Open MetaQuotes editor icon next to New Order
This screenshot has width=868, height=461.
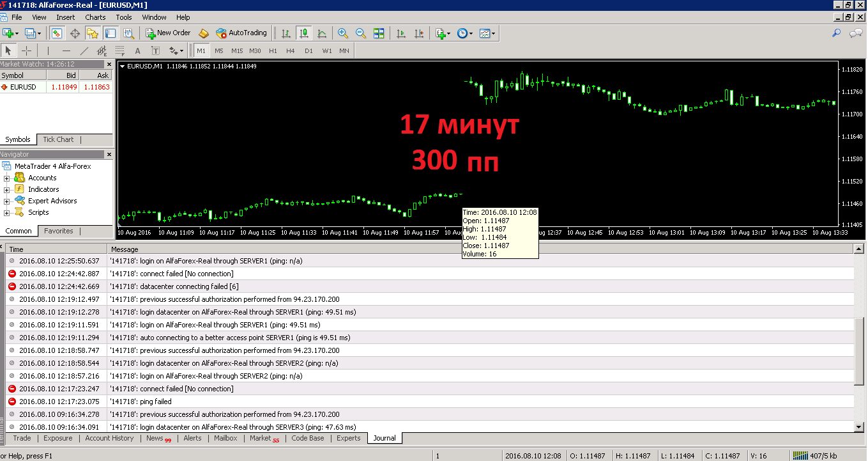tap(204, 33)
